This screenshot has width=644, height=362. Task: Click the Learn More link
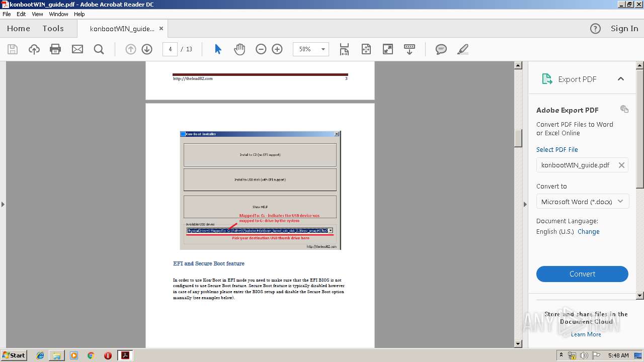586,334
